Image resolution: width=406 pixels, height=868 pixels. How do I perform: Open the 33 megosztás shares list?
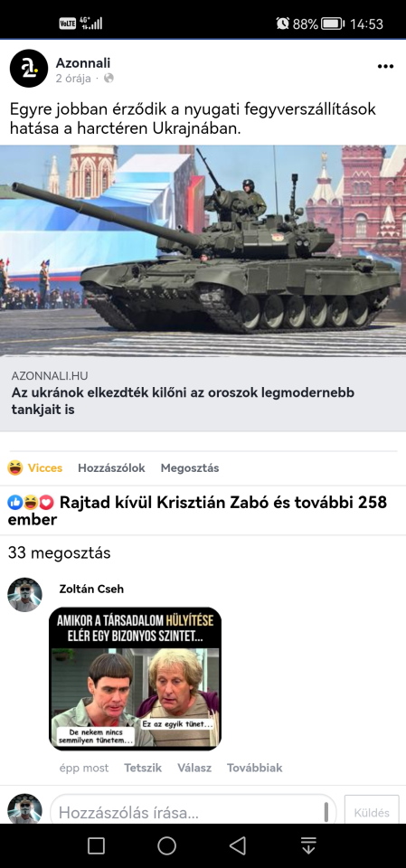click(60, 553)
